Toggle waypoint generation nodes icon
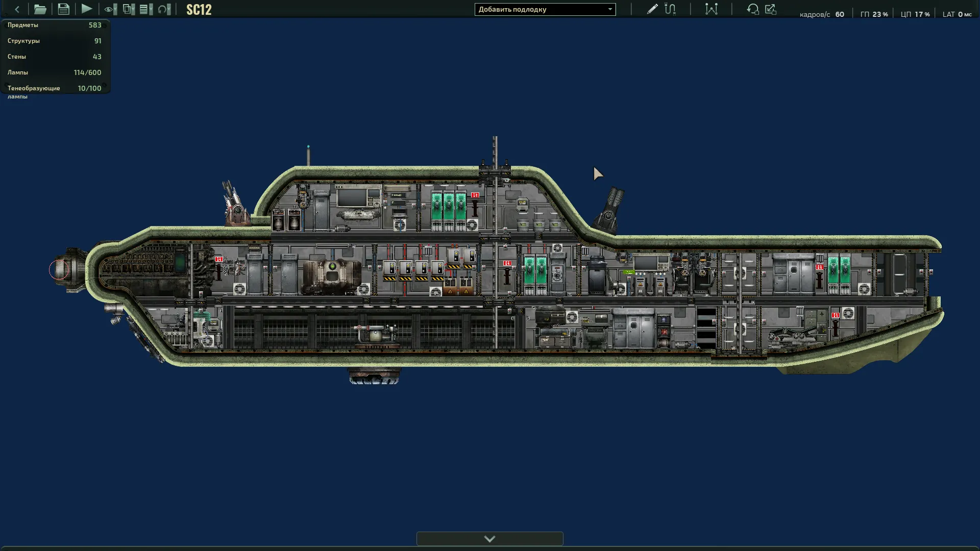Screen dimensions: 980x551 711,9
